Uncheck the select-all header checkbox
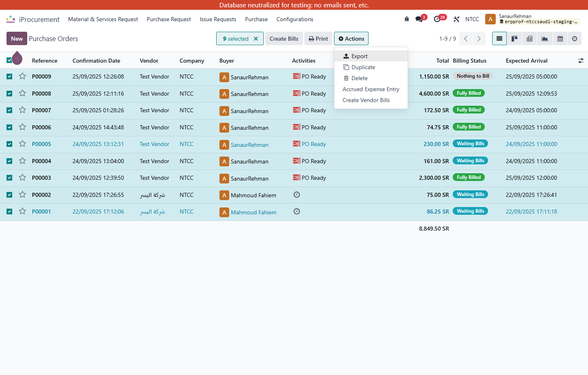The image size is (588, 375). 9,61
